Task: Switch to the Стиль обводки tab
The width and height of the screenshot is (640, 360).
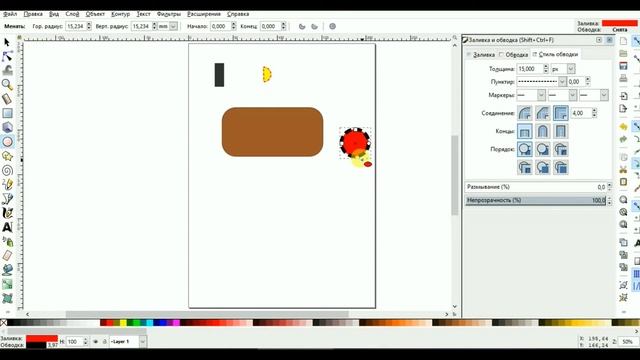Action: 555,54
